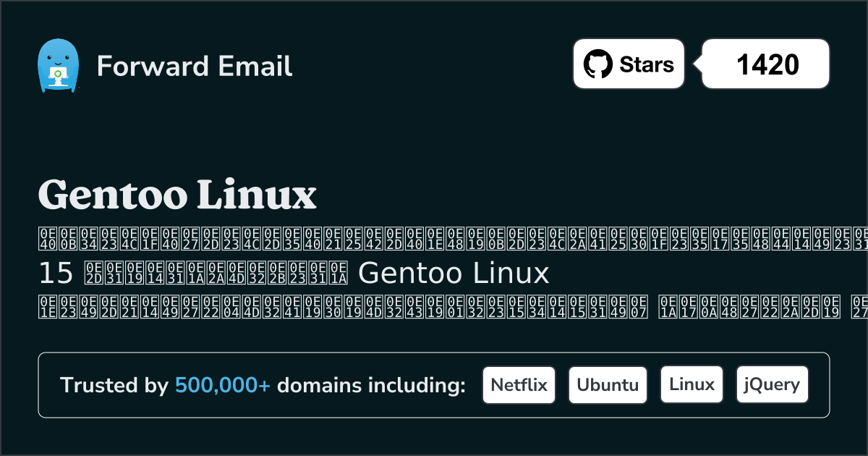Click the Ubuntu badge
The height and width of the screenshot is (456, 868).
(608, 384)
